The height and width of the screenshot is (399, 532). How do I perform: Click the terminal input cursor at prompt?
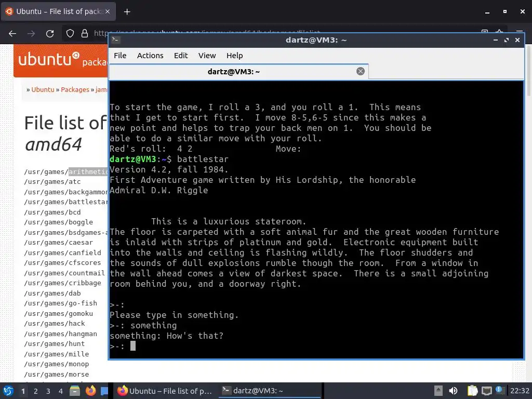(x=133, y=345)
